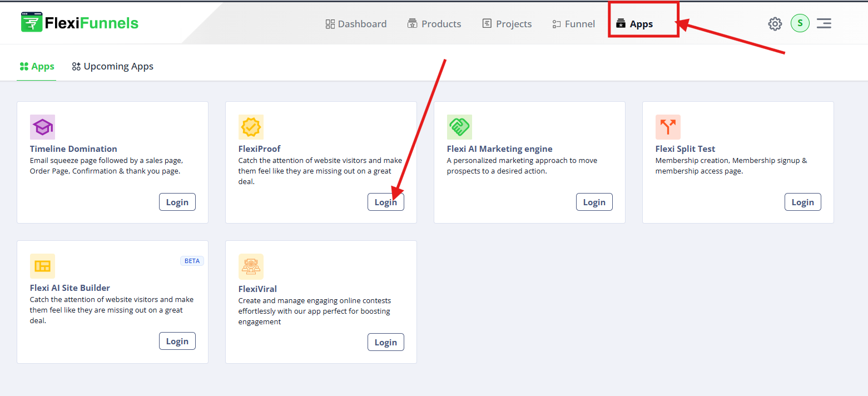Click the FlexiFunnels logo
This screenshot has width=868, height=396.
(80, 23)
